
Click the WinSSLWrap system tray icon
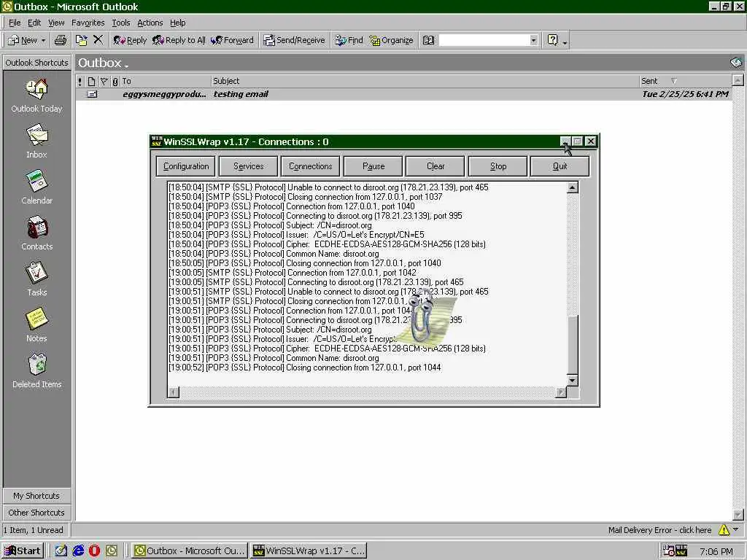point(681,551)
